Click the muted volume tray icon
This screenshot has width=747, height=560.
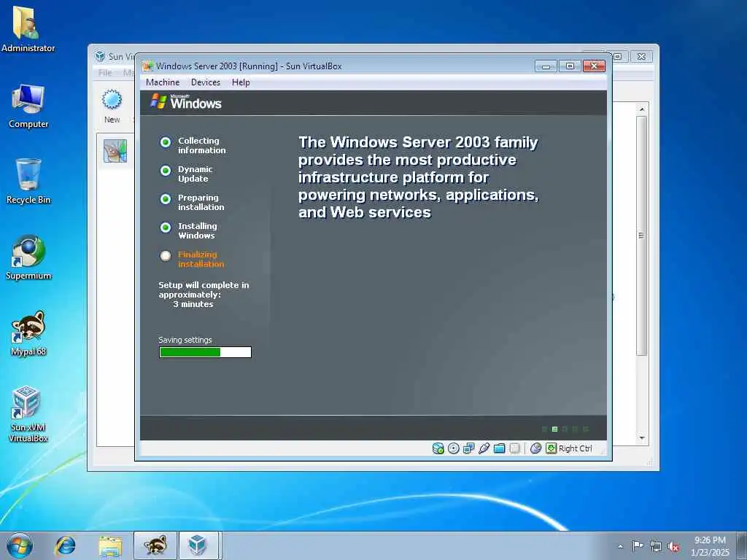pos(673,546)
